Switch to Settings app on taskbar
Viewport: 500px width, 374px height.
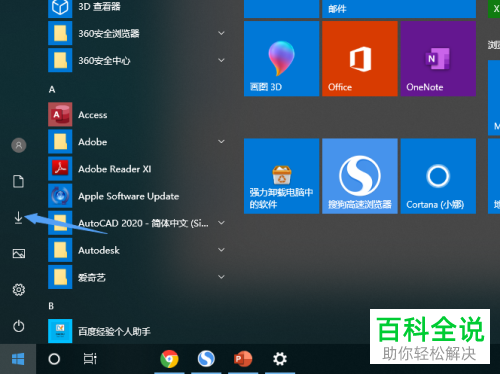tap(280, 359)
